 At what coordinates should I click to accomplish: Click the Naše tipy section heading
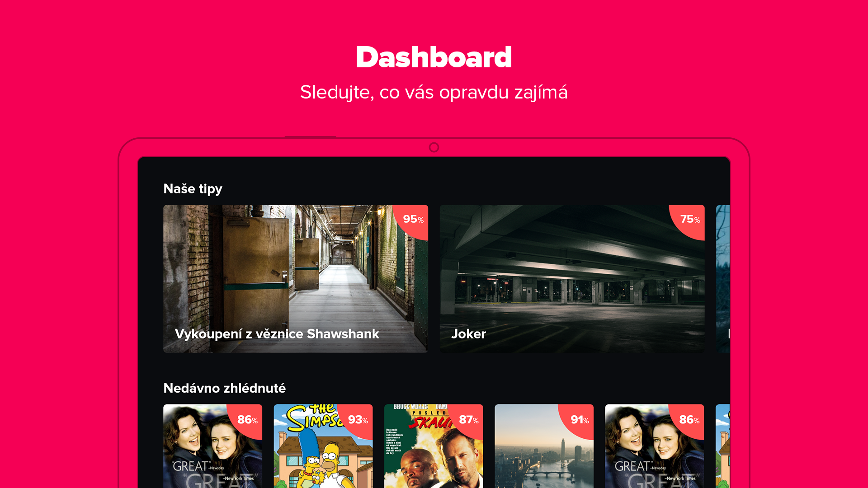coord(193,189)
